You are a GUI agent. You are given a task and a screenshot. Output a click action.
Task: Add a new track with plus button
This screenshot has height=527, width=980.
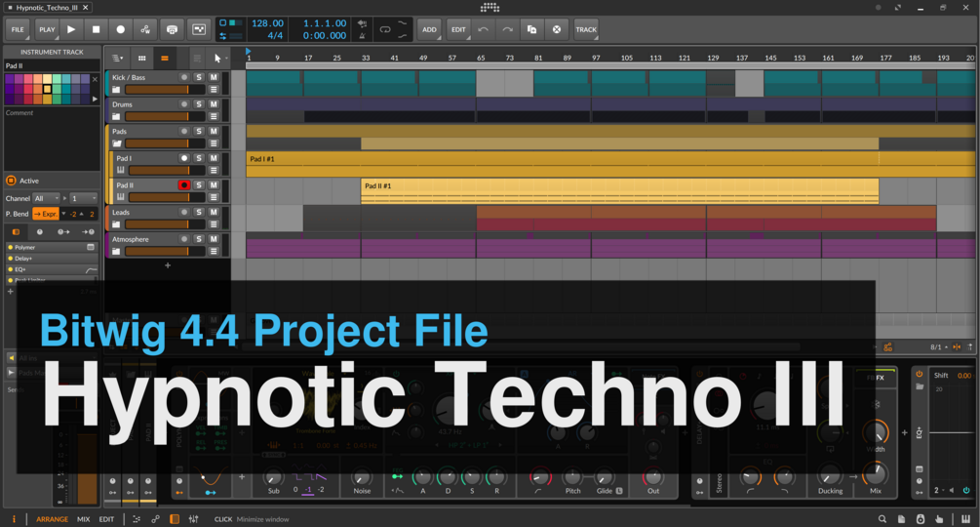click(x=168, y=265)
